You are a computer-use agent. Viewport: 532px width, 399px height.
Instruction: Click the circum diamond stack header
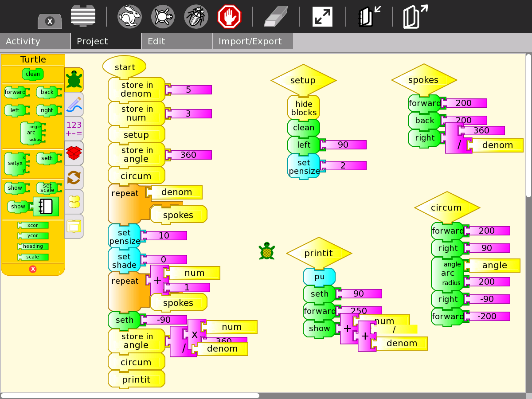point(447,207)
